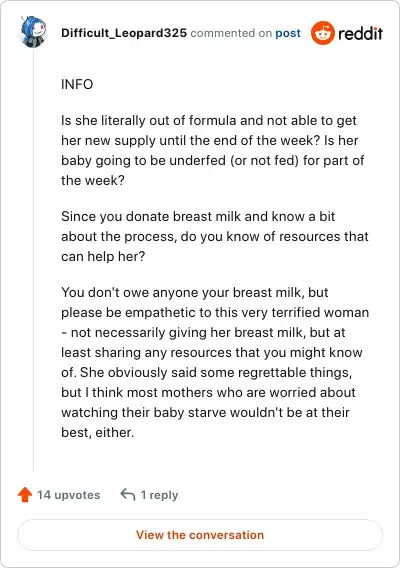Image resolution: width=400 pixels, height=568 pixels.
Task: Click the Difficult_Leopard325 user avatar
Action: point(33,32)
